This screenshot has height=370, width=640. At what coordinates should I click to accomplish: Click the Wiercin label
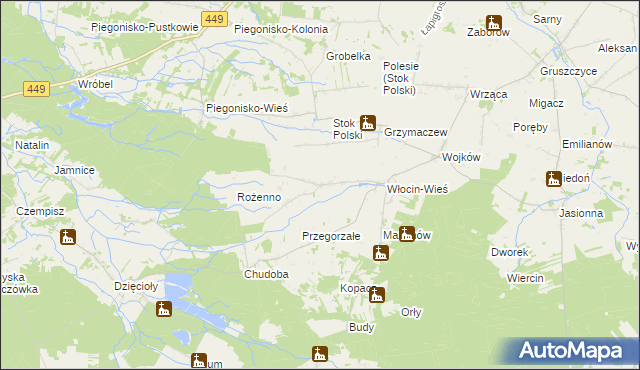pyautogui.click(x=525, y=279)
